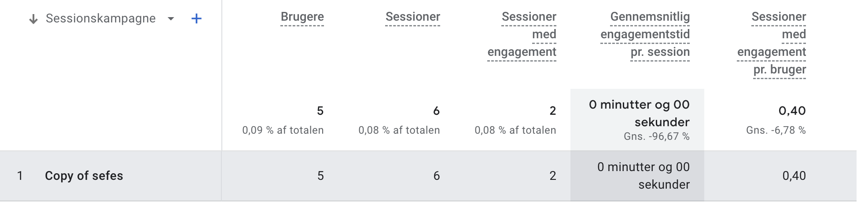The height and width of the screenshot is (219, 868).
Task: Click the Brugere total value 5
Action: pyautogui.click(x=320, y=111)
